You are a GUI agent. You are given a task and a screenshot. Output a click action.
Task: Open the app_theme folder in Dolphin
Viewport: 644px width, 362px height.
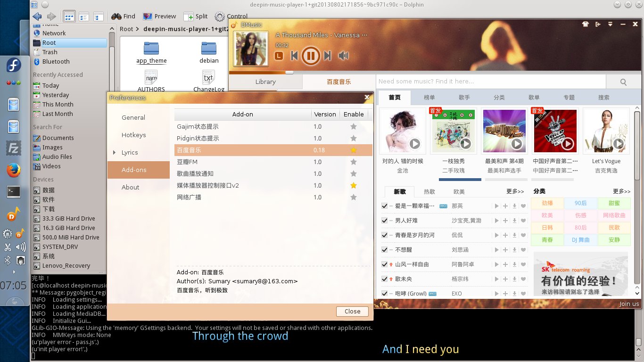[151, 52]
